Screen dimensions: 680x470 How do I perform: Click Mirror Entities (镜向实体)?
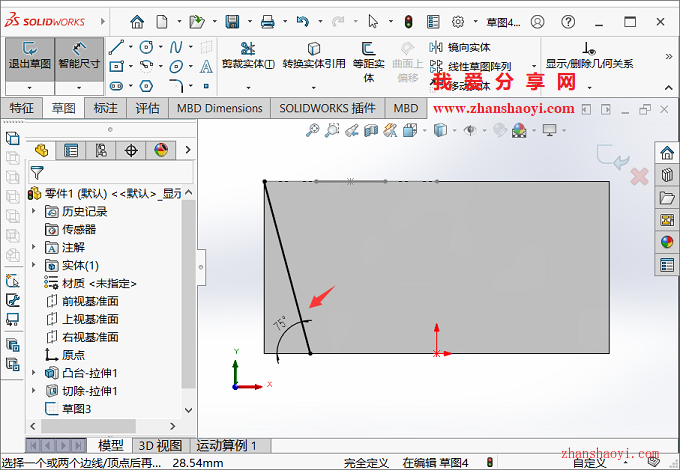pos(460,47)
